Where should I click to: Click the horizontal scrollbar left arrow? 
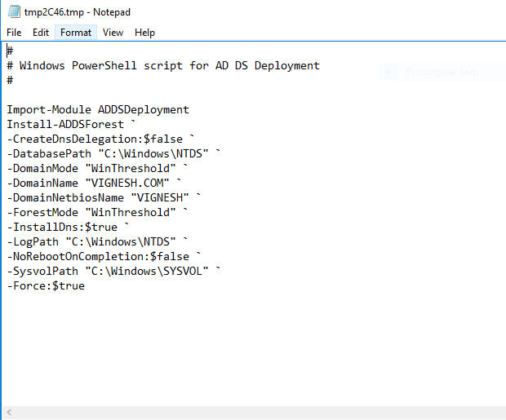[7, 413]
